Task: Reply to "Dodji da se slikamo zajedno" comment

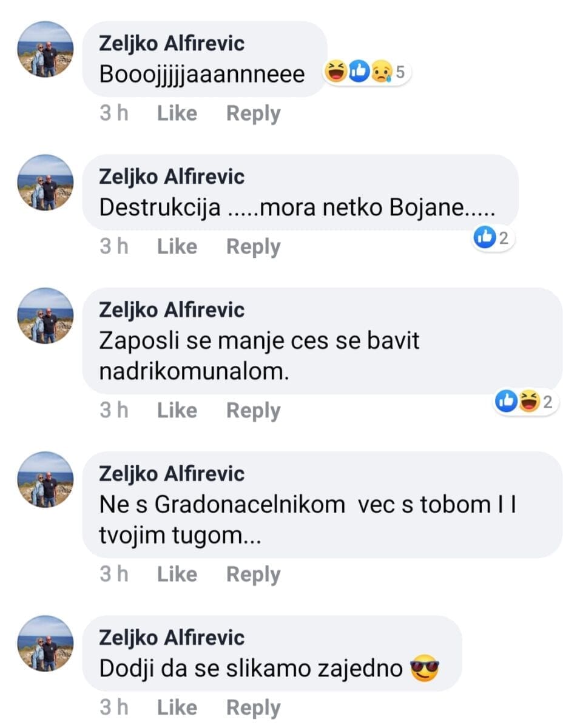Action: click(253, 707)
